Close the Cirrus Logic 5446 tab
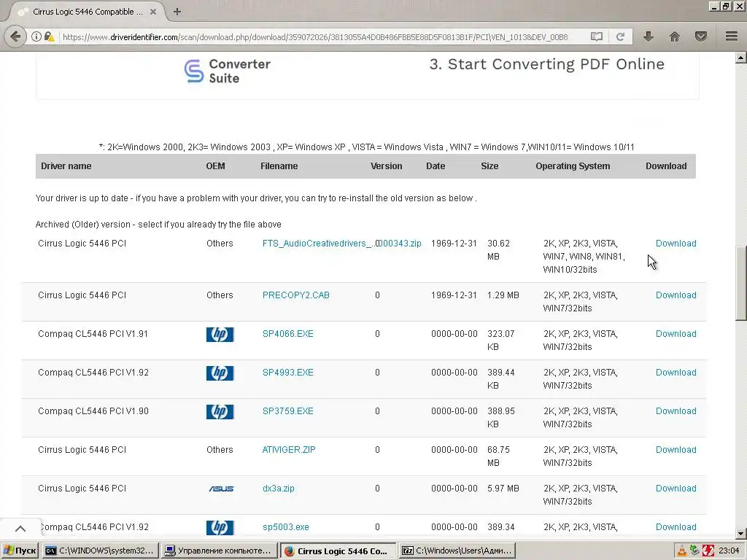 [x=153, y=12]
